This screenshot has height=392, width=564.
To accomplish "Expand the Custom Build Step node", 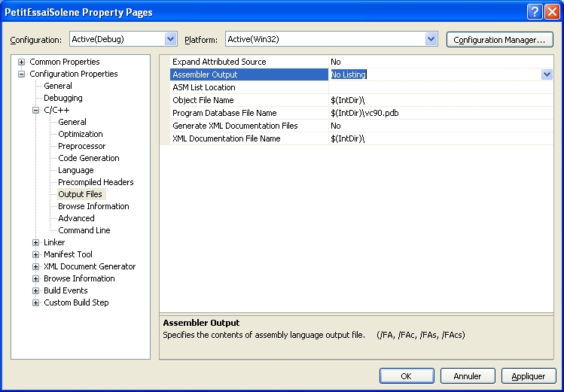I will coord(35,303).
